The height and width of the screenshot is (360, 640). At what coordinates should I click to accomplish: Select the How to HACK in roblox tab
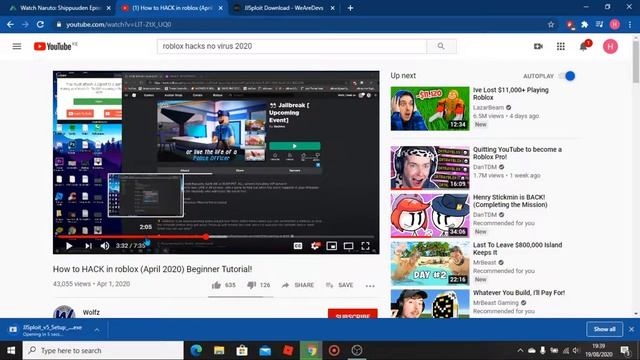coord(171,8)
